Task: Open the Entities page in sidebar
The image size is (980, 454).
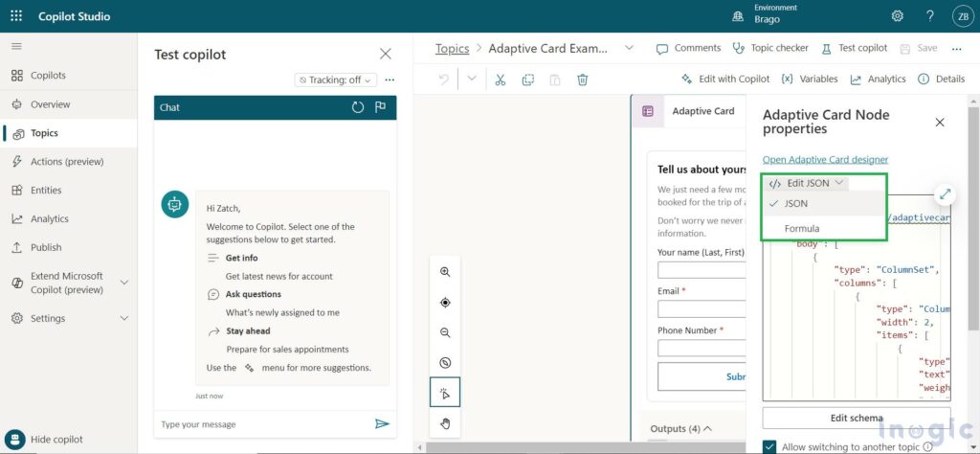Action: 46,191
